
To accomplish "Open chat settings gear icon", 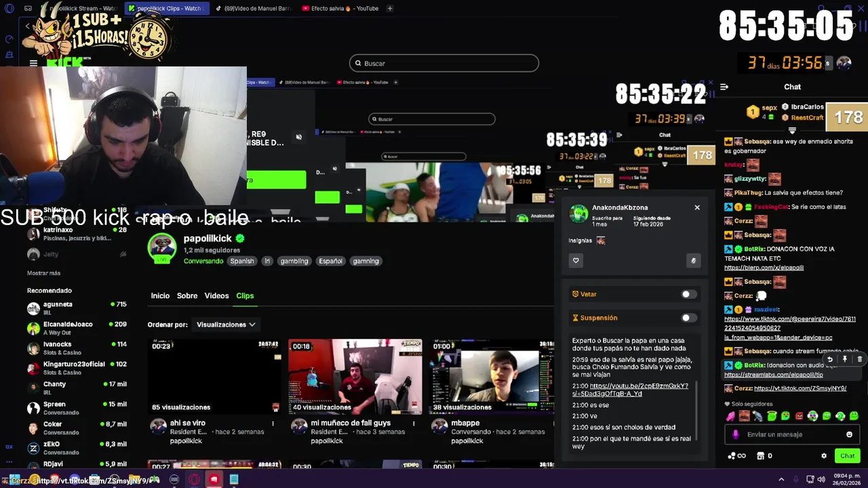I will tap(824, 456).
